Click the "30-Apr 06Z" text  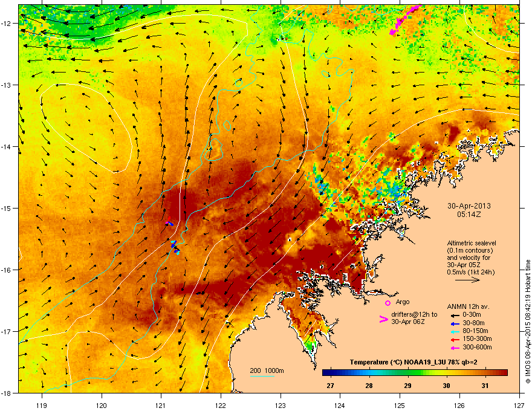[408, 322]
